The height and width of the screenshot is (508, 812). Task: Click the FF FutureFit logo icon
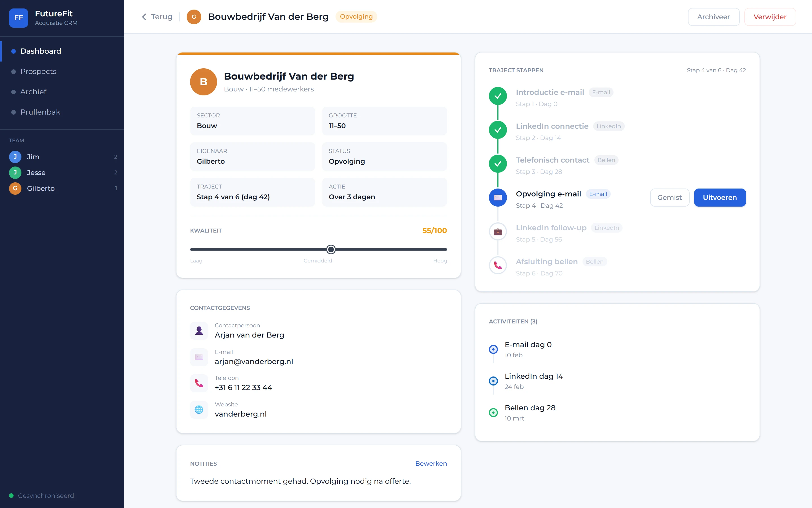tap(18, 18)
